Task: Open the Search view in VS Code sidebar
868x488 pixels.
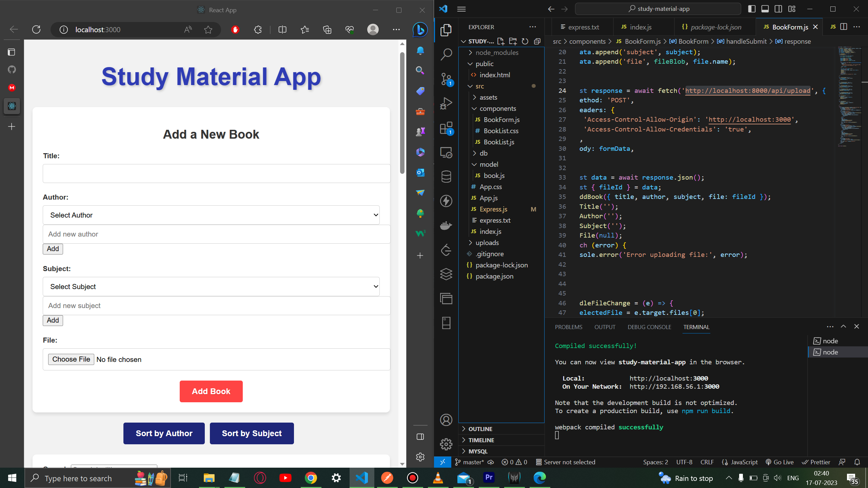Action: tap(446, 53)
